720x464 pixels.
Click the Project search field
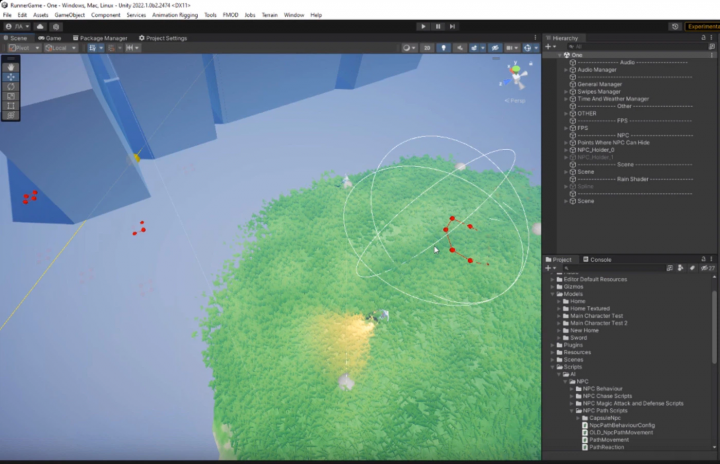pyautogui.click(x=613, y=268)
